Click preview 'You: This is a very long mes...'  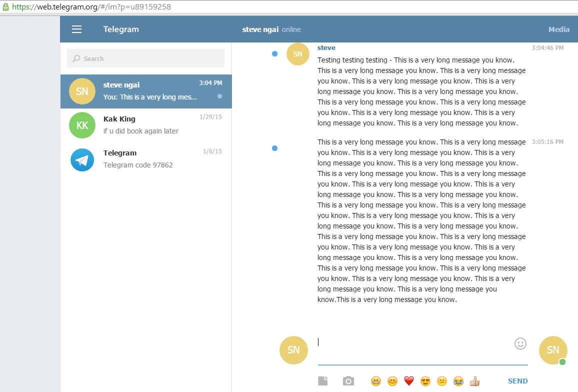coord(150,97)
